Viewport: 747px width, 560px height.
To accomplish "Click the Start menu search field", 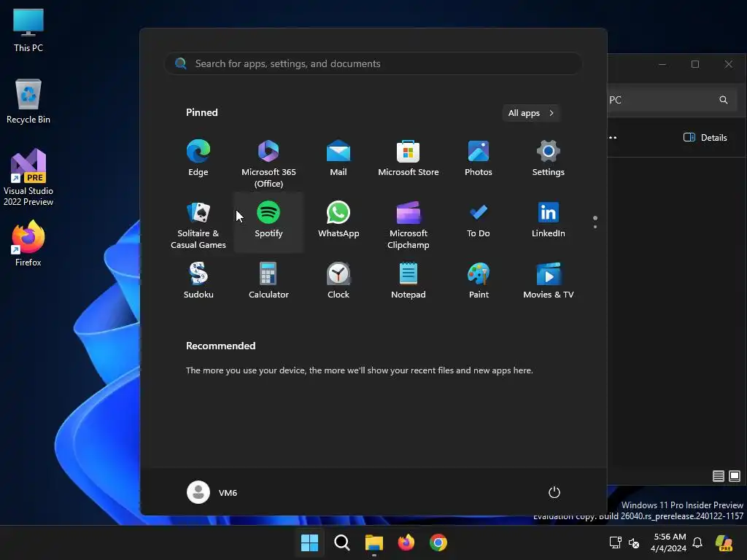I will pos(373,63).
